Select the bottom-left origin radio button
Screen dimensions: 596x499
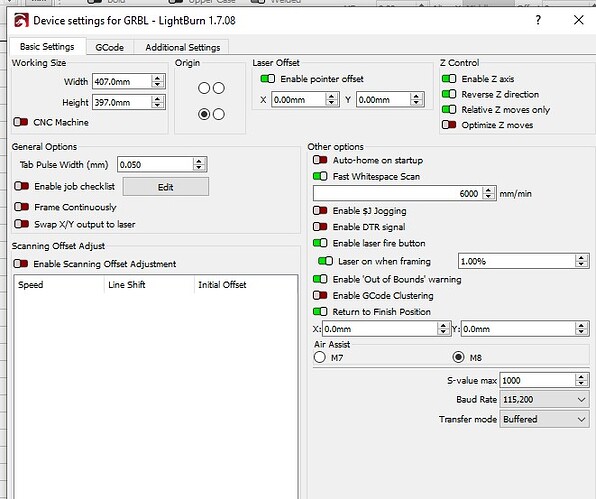(204, 114)
